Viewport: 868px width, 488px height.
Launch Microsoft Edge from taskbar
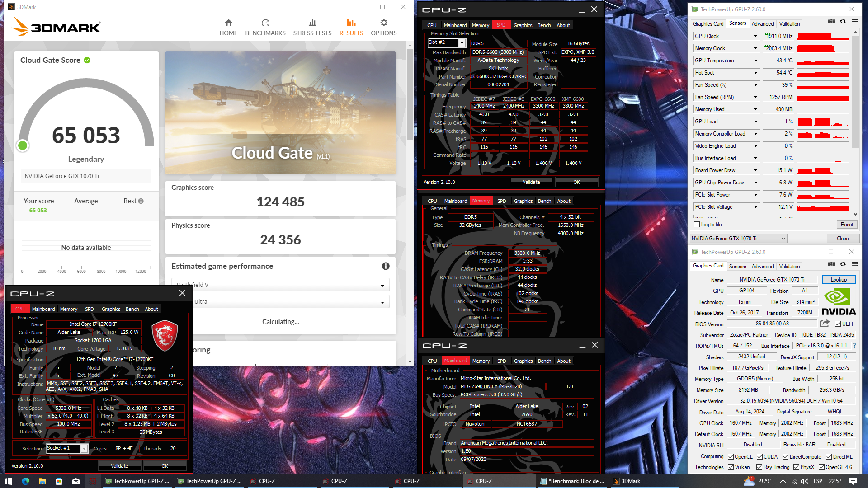tap(25, 481)
